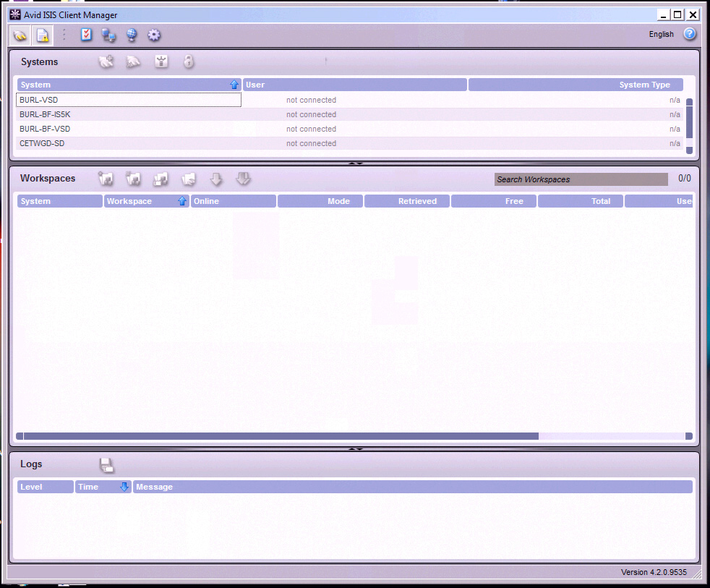Click the Search Workspaces input field
The width and height of the screenshot is (710, 588).
point(581,179)
